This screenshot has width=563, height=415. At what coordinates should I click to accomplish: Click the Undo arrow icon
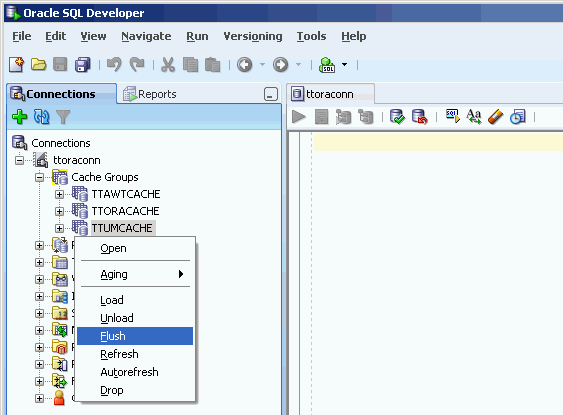114,65
